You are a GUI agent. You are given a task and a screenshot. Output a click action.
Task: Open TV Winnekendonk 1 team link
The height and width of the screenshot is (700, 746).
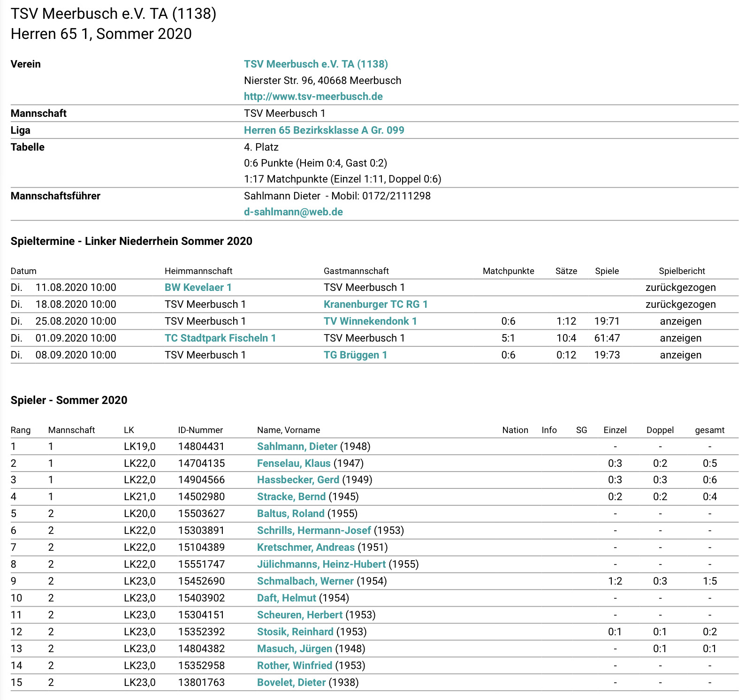coord(370,321)
